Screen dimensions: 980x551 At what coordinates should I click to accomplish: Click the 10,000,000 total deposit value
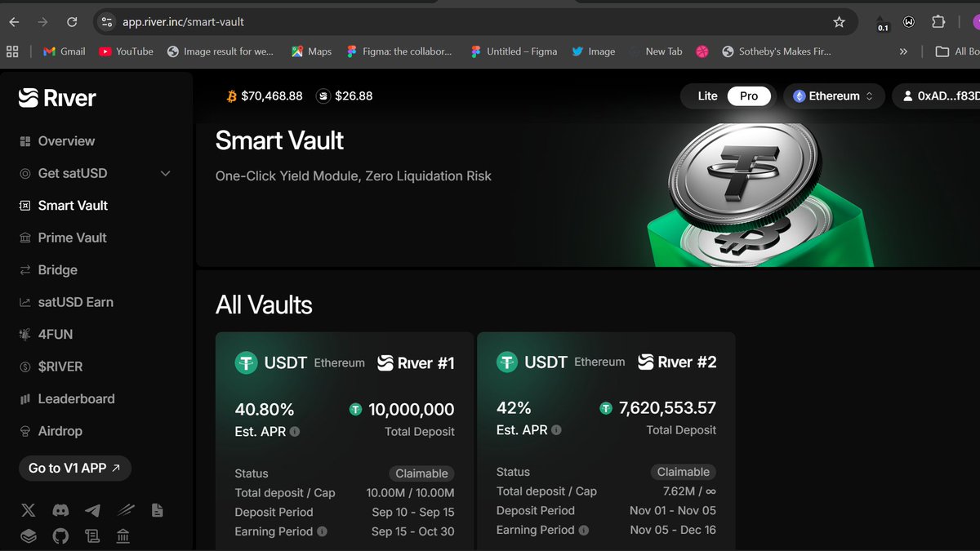[412, 410]
